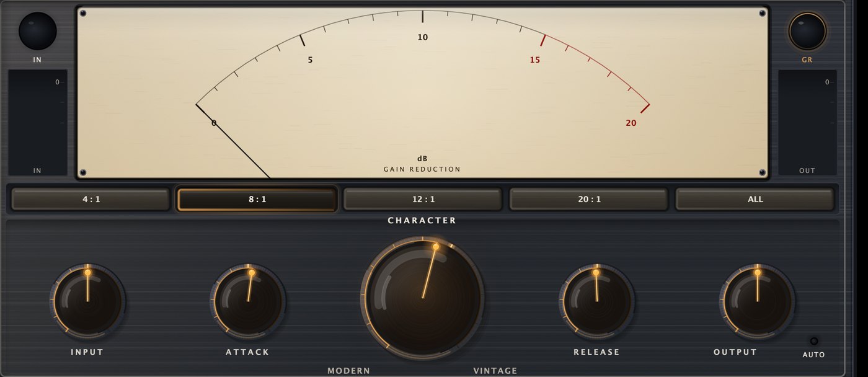Click the OUTPUT knob
The image size is (868, 377).
(757, 301)
